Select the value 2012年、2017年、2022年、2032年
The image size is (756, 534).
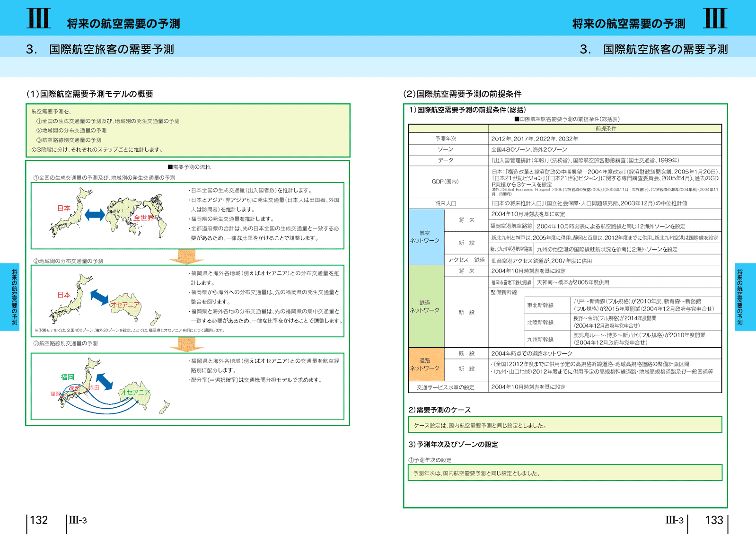[x=535, y=139]
